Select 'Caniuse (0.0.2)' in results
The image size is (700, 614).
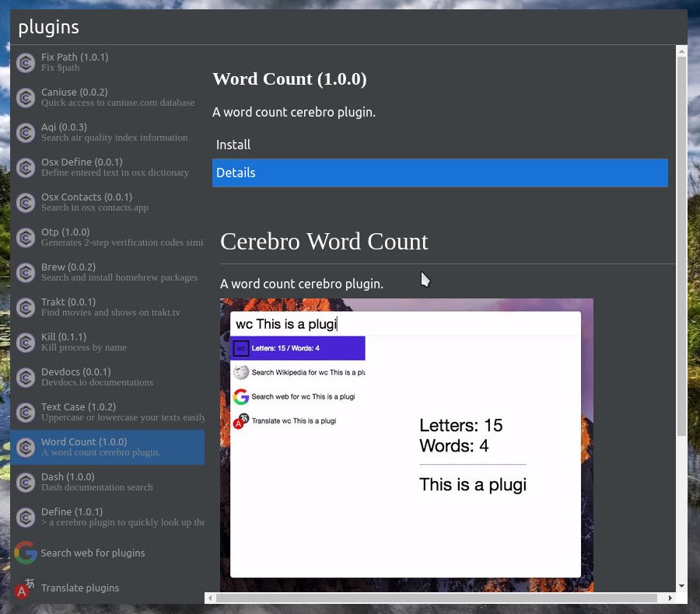tap(107, 98)
